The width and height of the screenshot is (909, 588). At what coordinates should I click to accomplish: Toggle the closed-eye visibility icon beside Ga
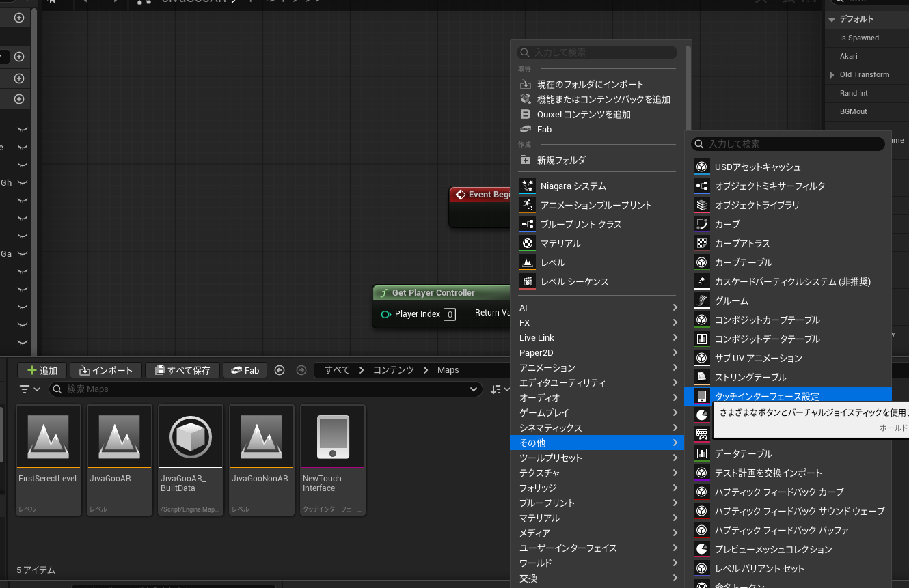[x=23, y=254]
